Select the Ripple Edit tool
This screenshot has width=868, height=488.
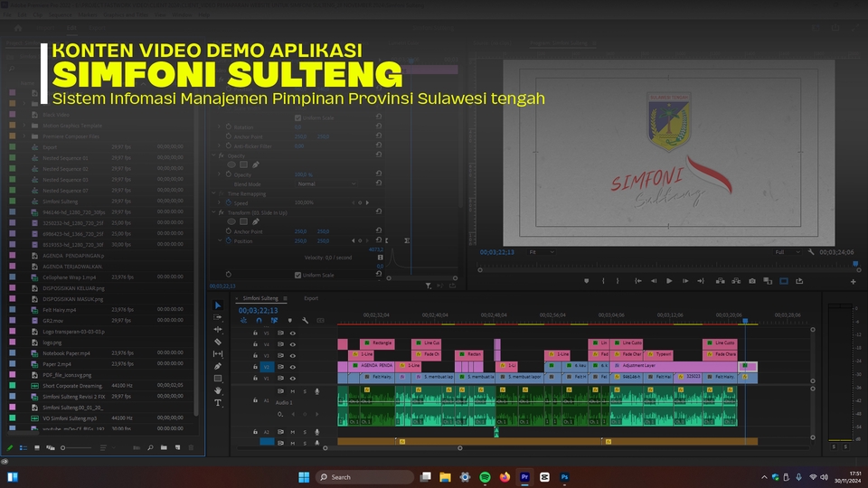(218, 330)
